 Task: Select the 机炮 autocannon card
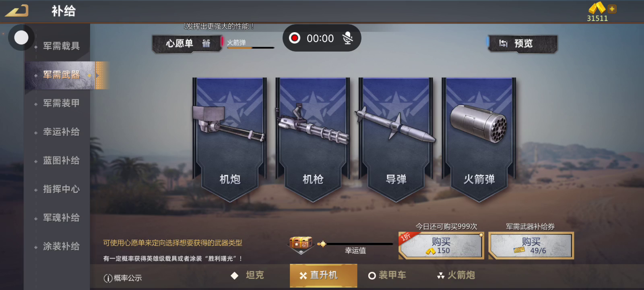point(230,140)
